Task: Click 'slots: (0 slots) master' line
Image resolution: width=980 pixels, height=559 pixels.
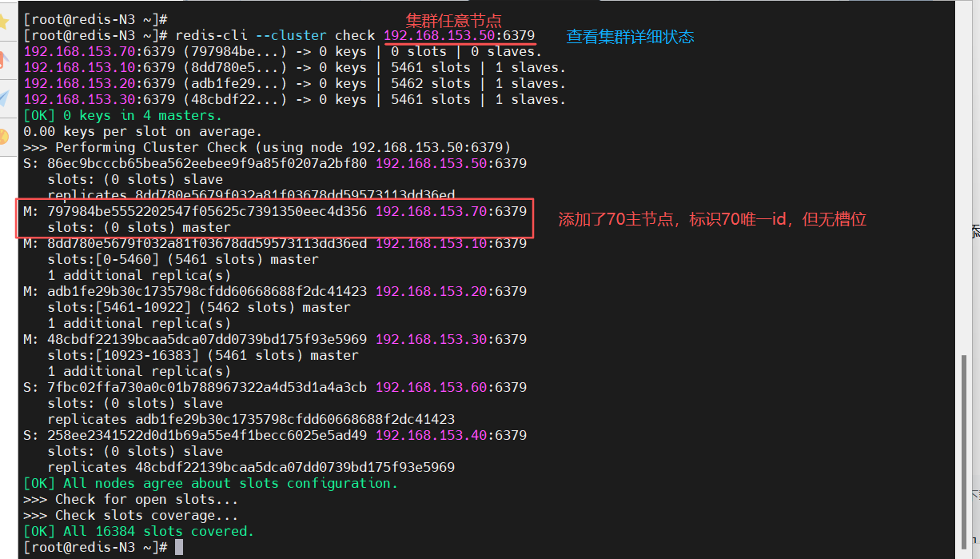Action: 139,227
